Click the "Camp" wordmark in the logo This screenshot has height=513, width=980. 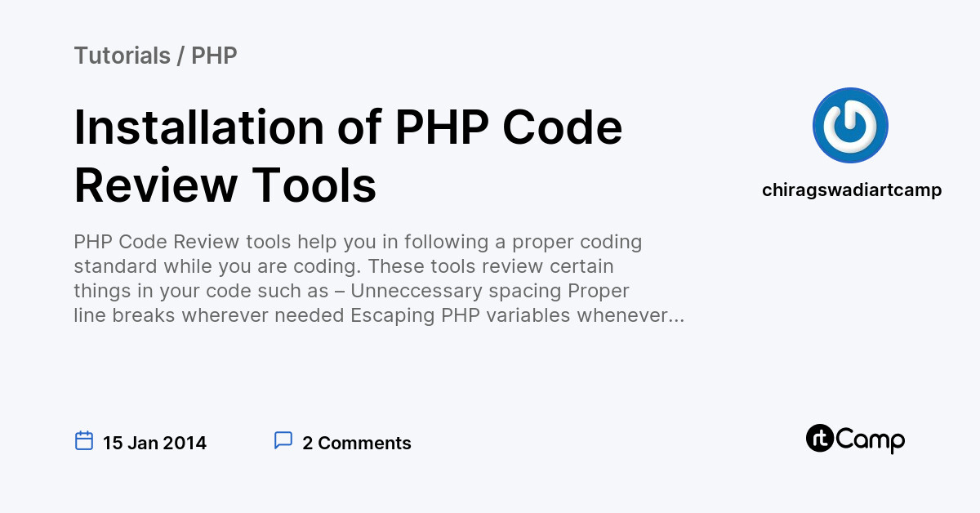(871, 440)
